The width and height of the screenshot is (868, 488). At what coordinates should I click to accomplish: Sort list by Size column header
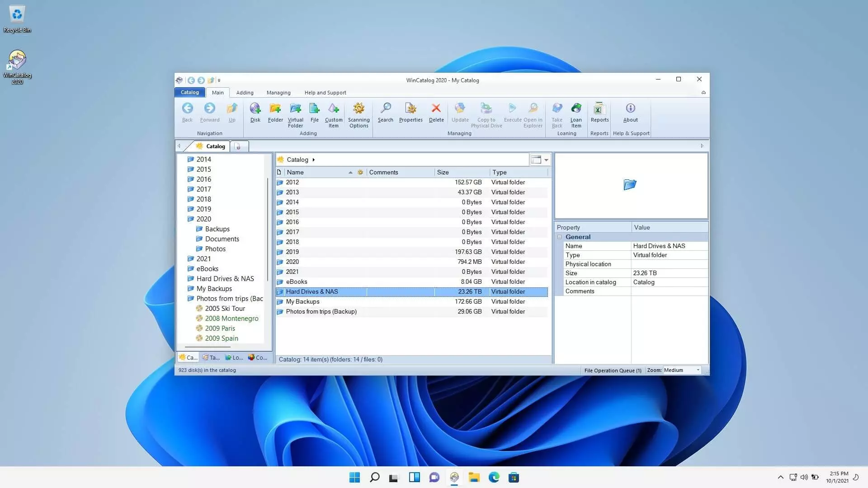point(462,172)
